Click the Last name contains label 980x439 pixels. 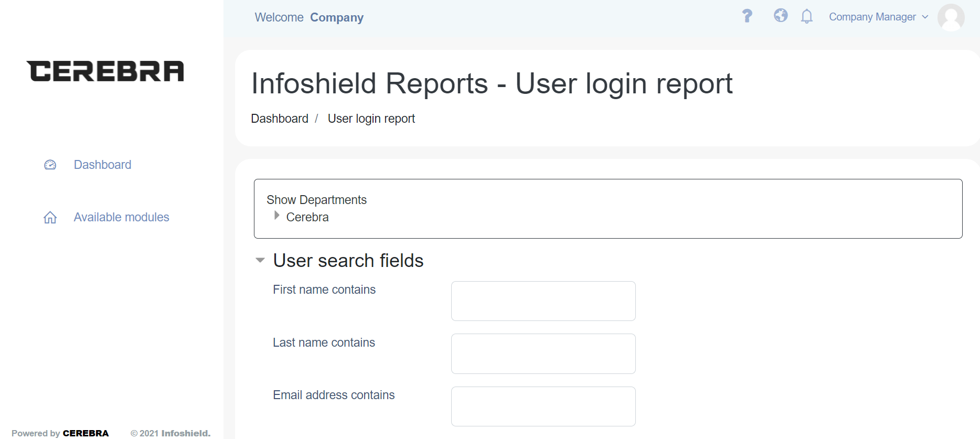coord(324,342)
